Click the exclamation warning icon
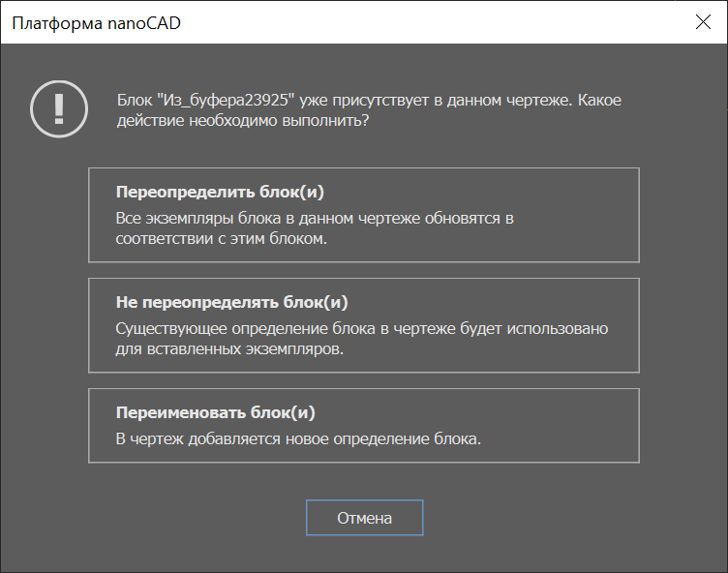This screenshot has width=728, height=573. pyautogui.click(x=59, y=108)
